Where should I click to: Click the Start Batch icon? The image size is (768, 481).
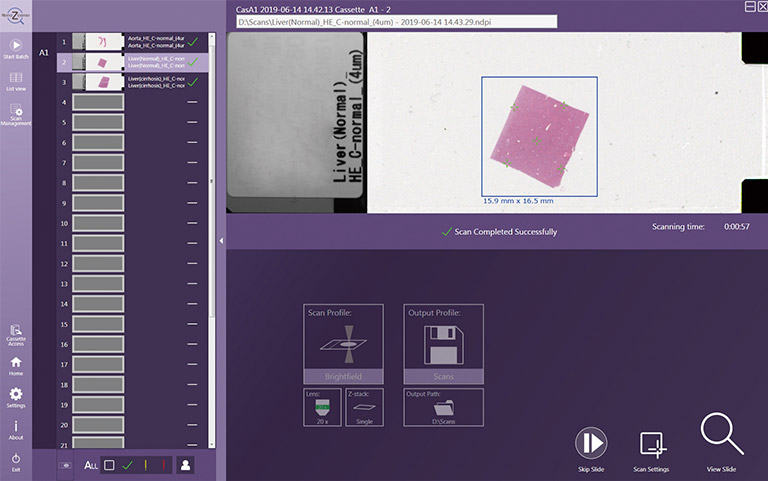click(16, 46)
